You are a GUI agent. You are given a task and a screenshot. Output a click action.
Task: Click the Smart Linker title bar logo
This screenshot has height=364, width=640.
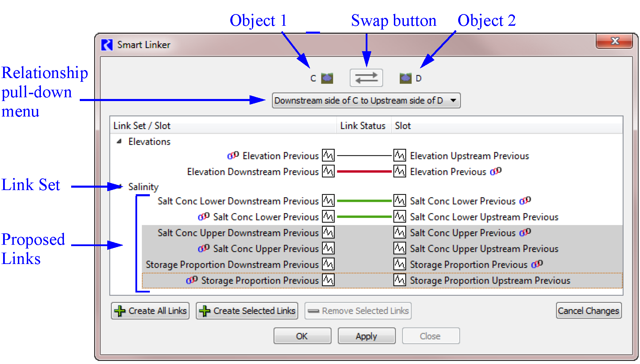click(107, 45)
